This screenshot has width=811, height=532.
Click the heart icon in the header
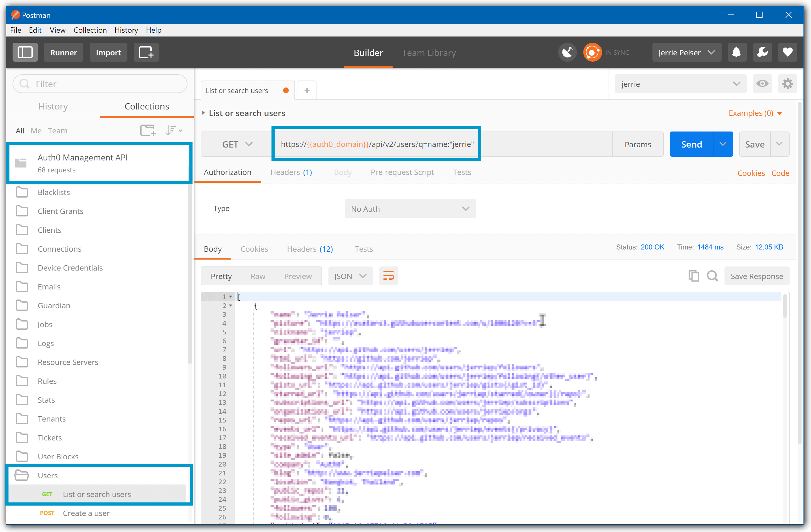tap(787, 52)
